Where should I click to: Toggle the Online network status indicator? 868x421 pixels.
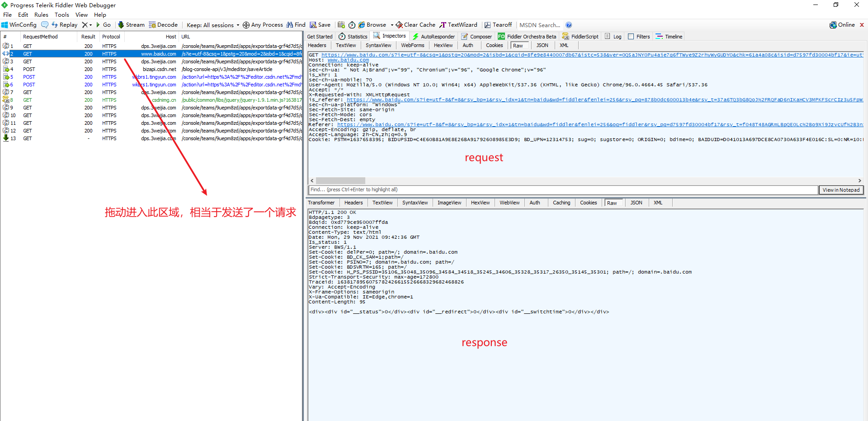click(842, 25)
